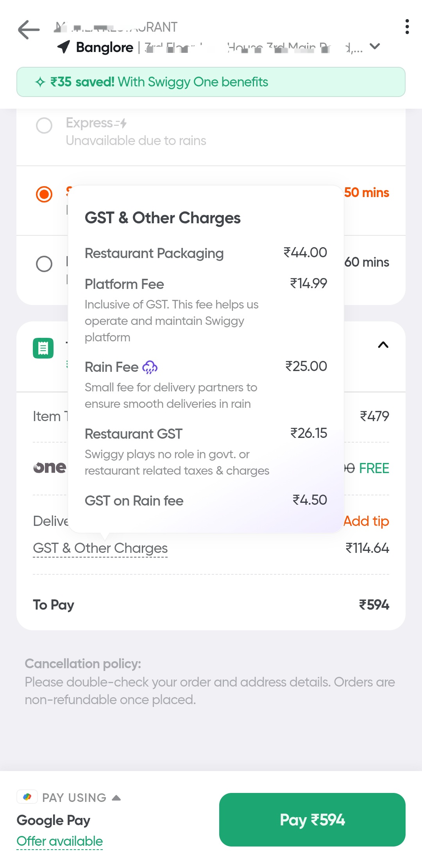Image resolution: width=422 pixels, height=868 pixels.
Task: Tap the Swiggy One logo
Action: pos(50,468)
